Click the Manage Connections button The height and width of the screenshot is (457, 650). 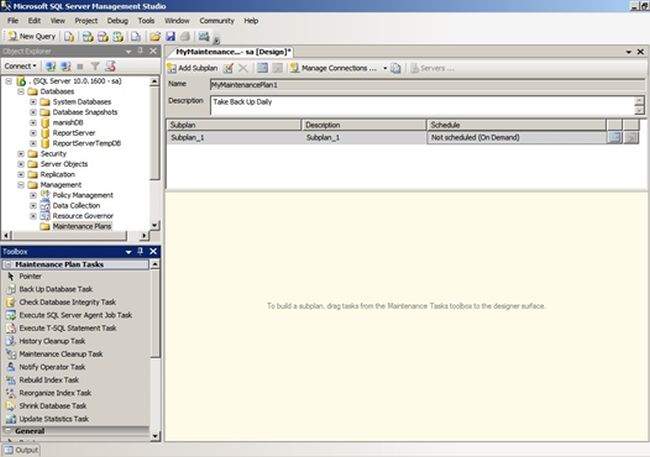[334, 68]
